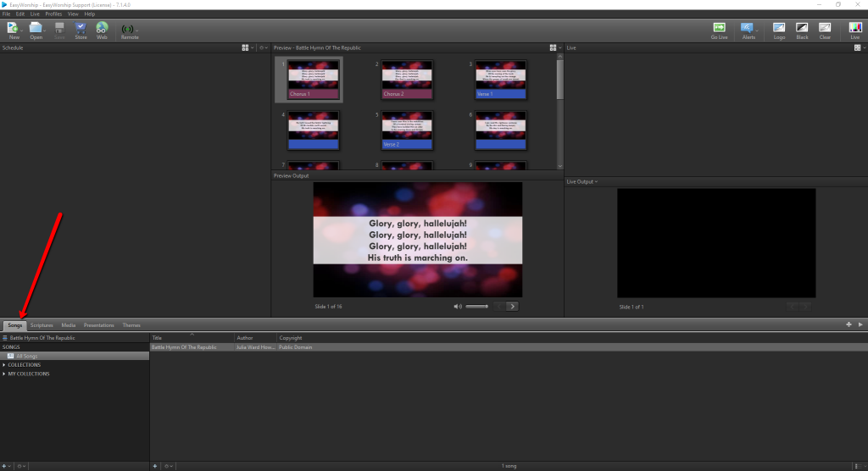
Task: Change Preview panel thumbnail view icon
Action: 553,48
